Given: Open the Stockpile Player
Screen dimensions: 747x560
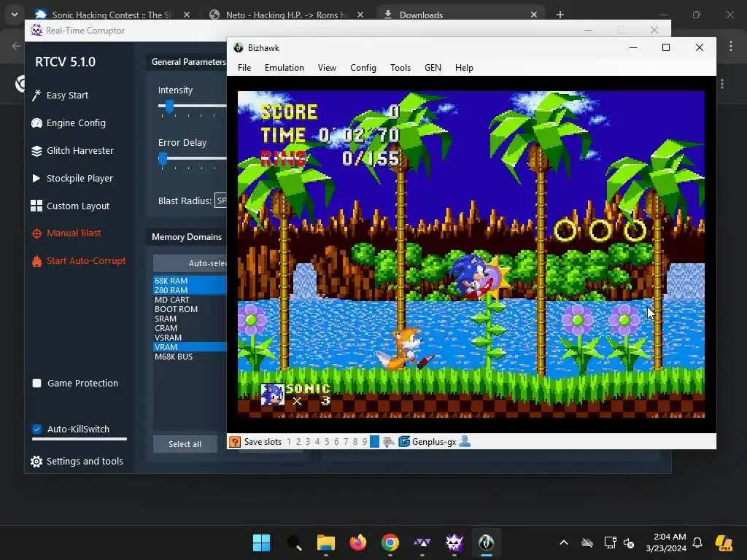Looking at the screenshot, I should 72,178.
